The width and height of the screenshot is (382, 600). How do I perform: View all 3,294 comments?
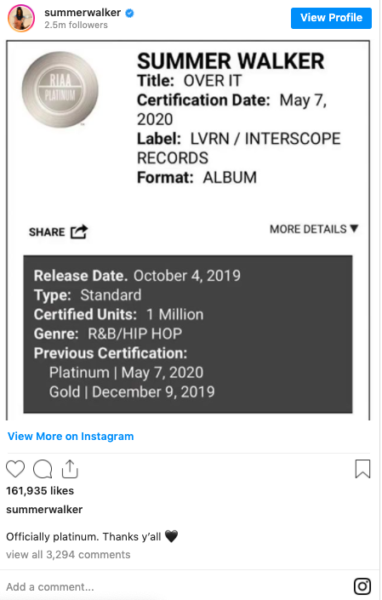[x=68, y=554]
